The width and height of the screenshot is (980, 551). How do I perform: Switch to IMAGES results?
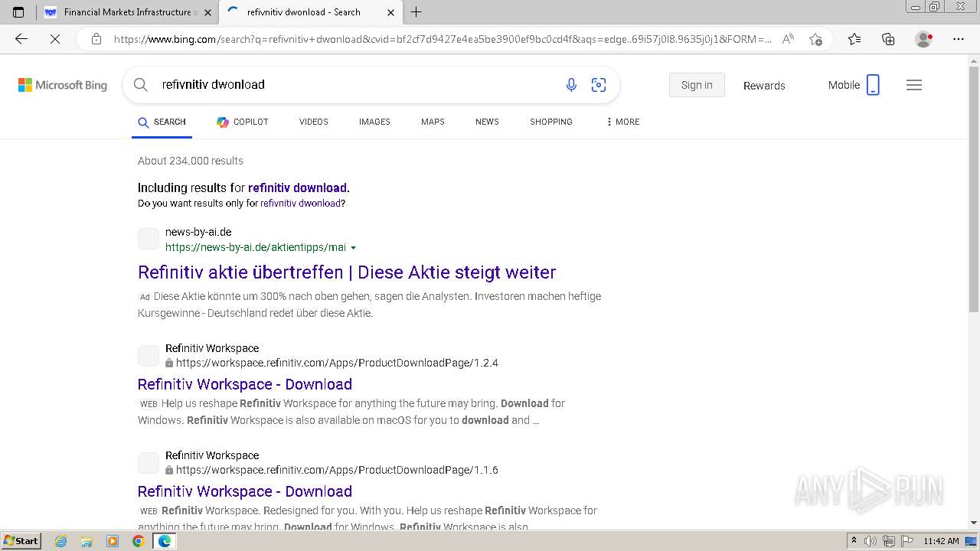coord(374,122)
